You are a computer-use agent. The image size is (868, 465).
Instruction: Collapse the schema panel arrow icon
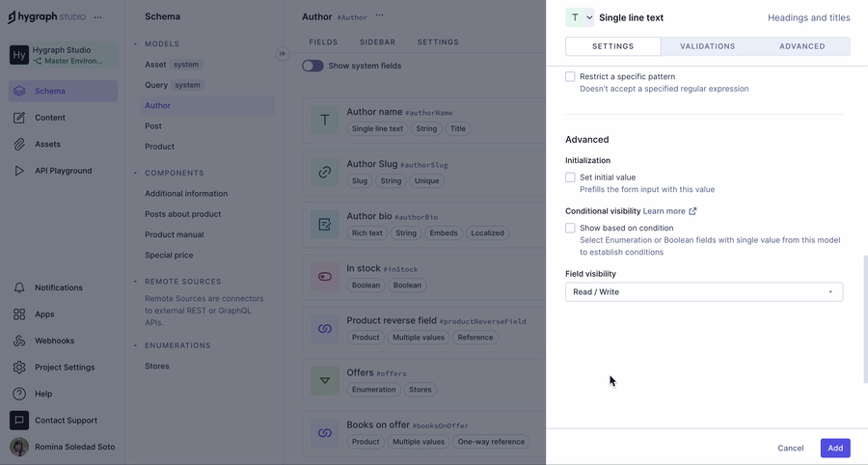(283, 54)
